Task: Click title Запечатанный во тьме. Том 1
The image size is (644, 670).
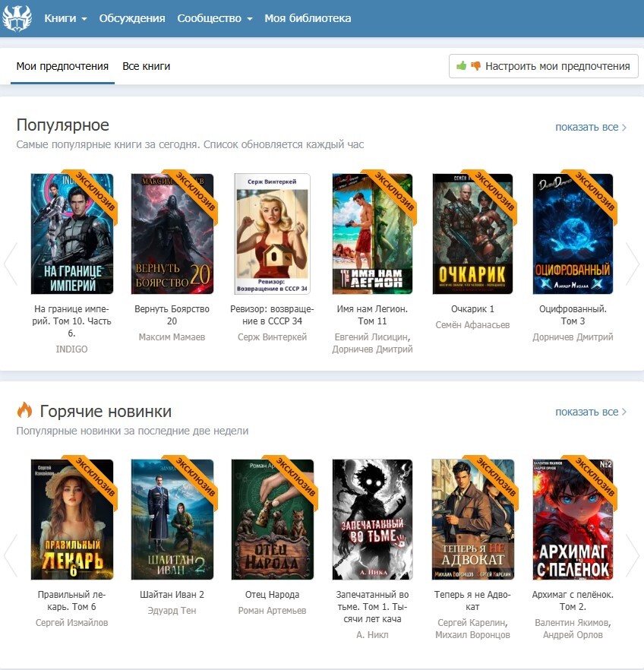Action: click(x=372, y=606)
